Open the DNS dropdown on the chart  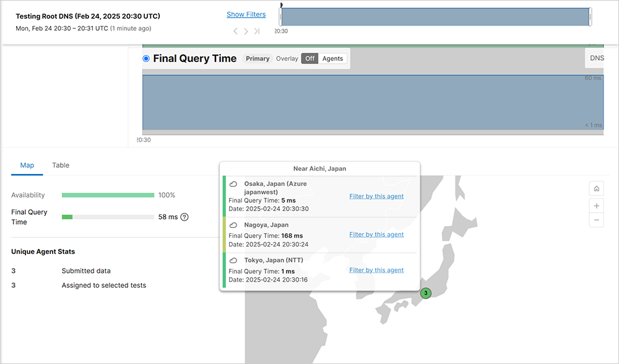pyautogui.click(x=596, y=58)
